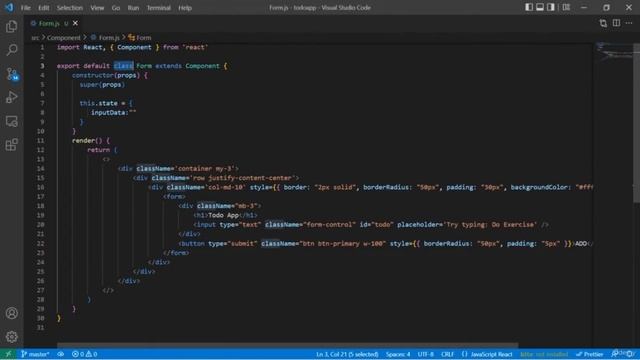Click the Ln 3, Col 21 position indicator
The height and width of the screenshot is (360, 640).
[x=347, y=354]
